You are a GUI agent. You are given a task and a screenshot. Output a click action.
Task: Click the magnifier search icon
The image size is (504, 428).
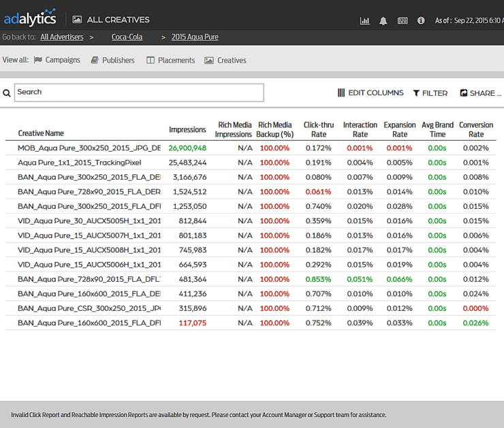7,93
